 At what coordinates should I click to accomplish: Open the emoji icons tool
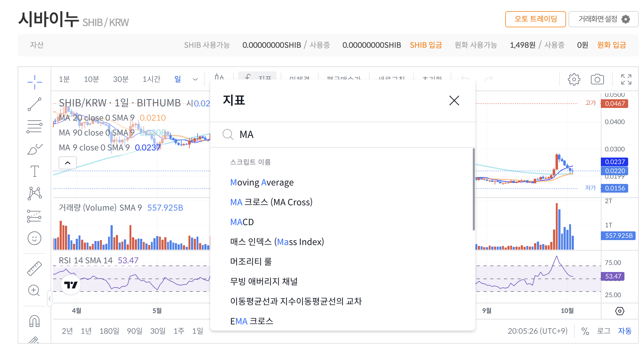pos(34,238)
